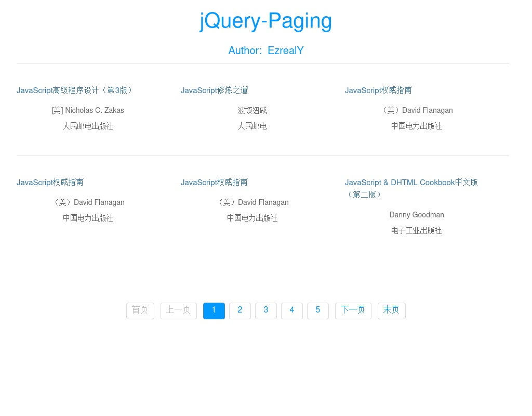Switch to page 3 of results
Viewport: 532px width, 416px height.
coord(265,310)
